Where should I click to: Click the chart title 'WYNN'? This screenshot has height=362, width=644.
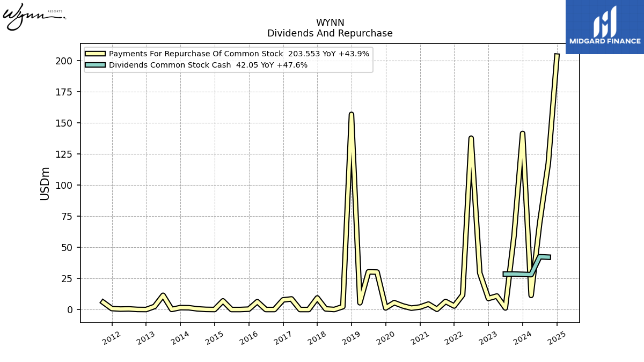click(x=330, y=23)
